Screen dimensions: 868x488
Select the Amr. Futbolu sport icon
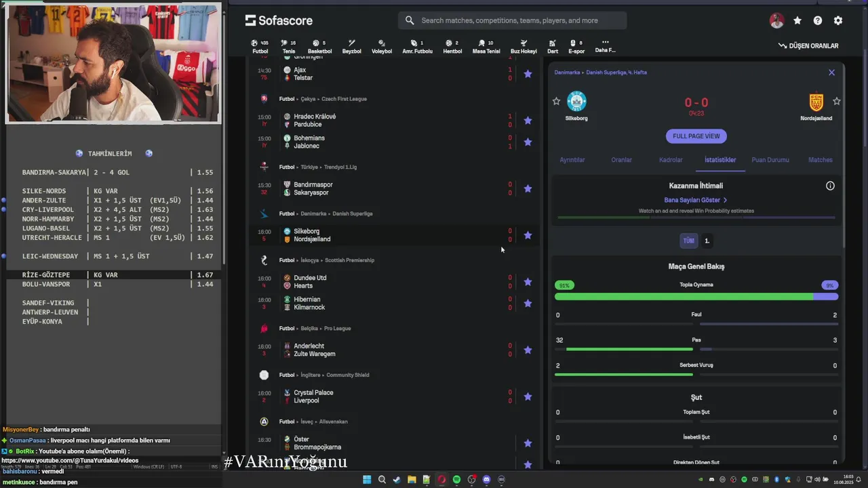[x=417, y=47]
